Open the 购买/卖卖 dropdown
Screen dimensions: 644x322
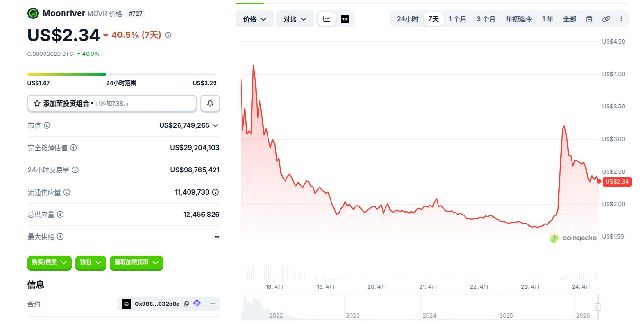tap(49, 262)
